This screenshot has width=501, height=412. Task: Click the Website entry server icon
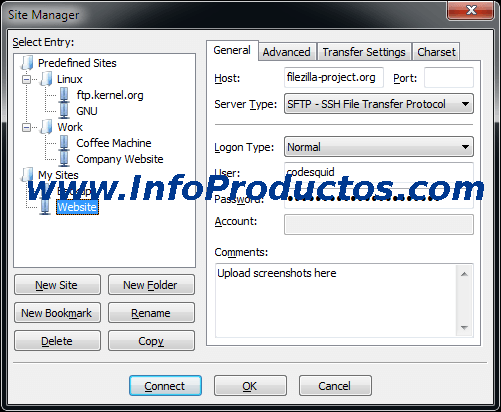45,207
